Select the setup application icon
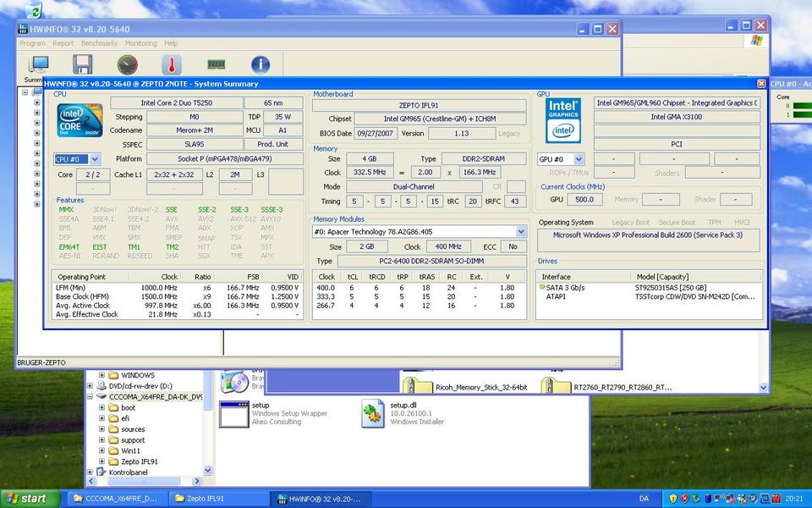 (x=233, y=414)
